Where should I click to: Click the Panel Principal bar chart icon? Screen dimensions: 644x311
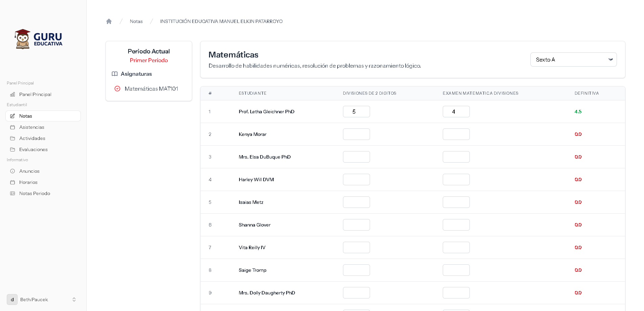click(13, 94)
